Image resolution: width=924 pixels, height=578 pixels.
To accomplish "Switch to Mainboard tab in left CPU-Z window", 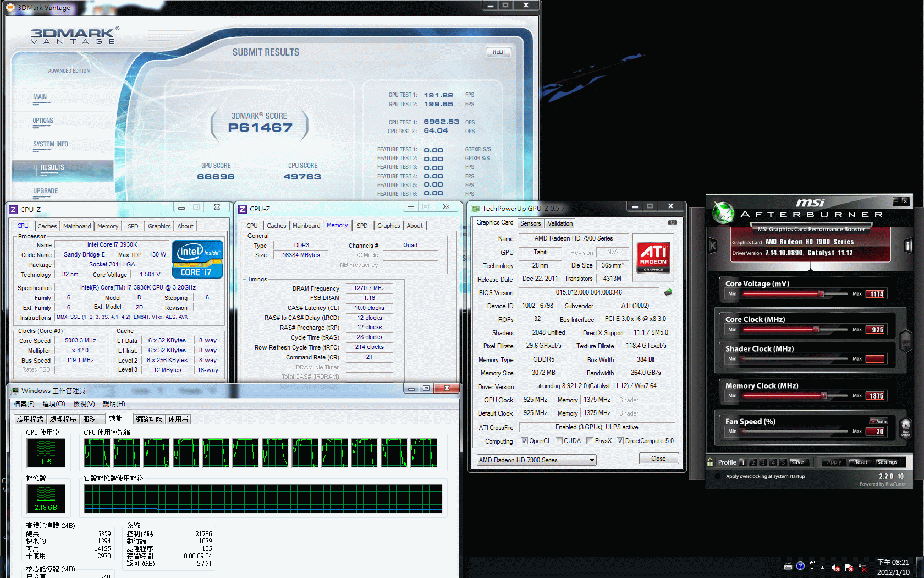I will coord(77,226).
